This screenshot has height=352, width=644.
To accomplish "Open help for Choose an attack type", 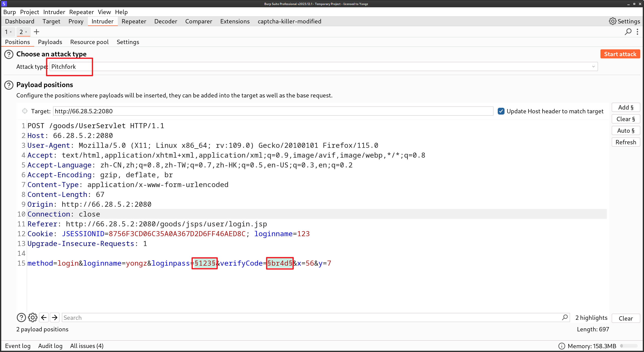I will [x=9, y=54].
